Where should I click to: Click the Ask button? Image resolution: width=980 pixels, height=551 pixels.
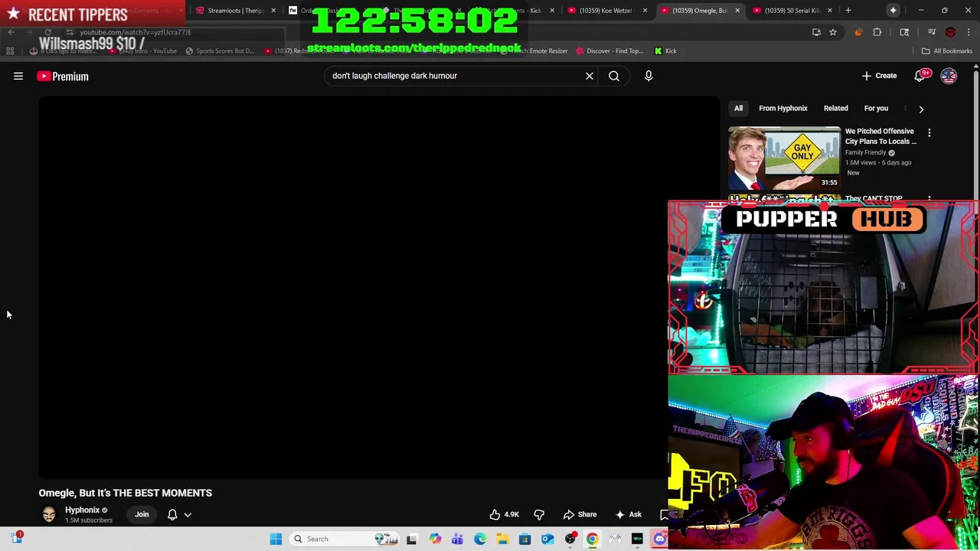628,514
